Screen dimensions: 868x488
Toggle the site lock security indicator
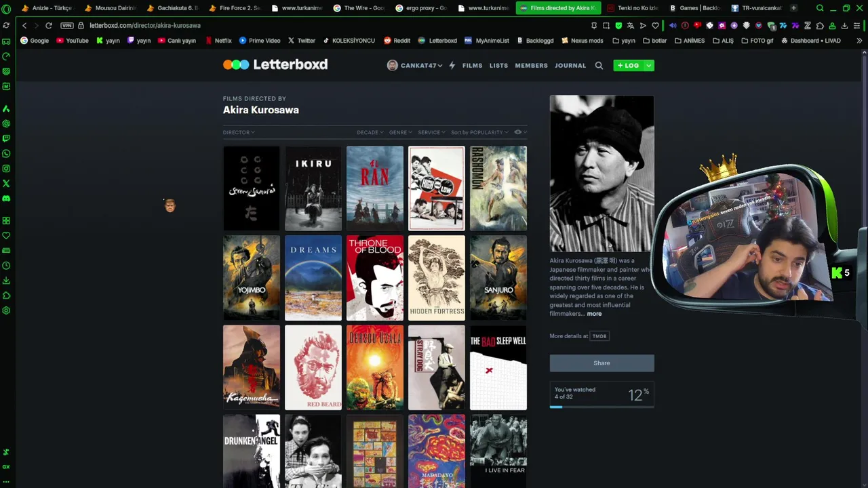coord(81,25)
